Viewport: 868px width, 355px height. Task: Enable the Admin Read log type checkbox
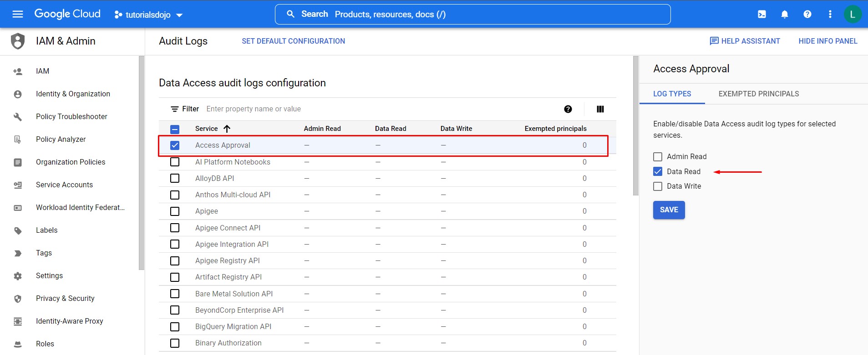click(x=658, y=157)
